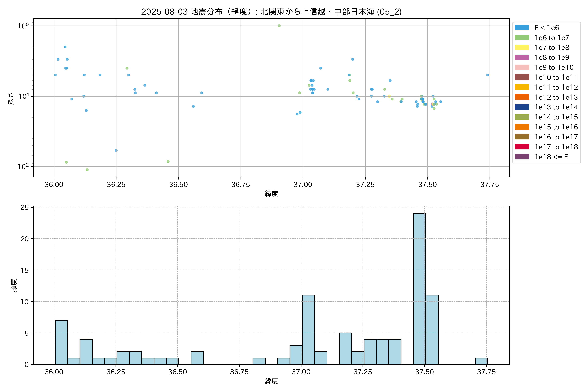Click the upper plot's 緯度 x-axis label

271,194
